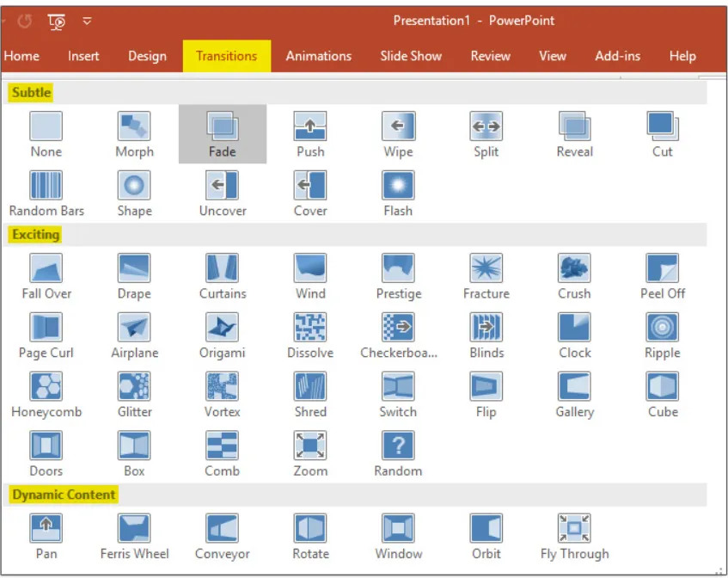Select the Fly Through transition
Image resolution: width=728 pixels, height=578 pixels.
pyautogui.click(x=574, y=530)
